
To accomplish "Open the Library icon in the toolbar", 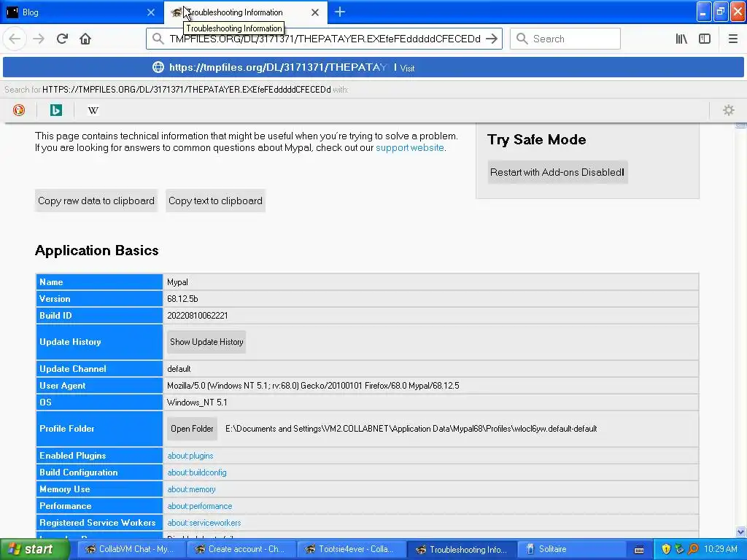I will [681, 39].
